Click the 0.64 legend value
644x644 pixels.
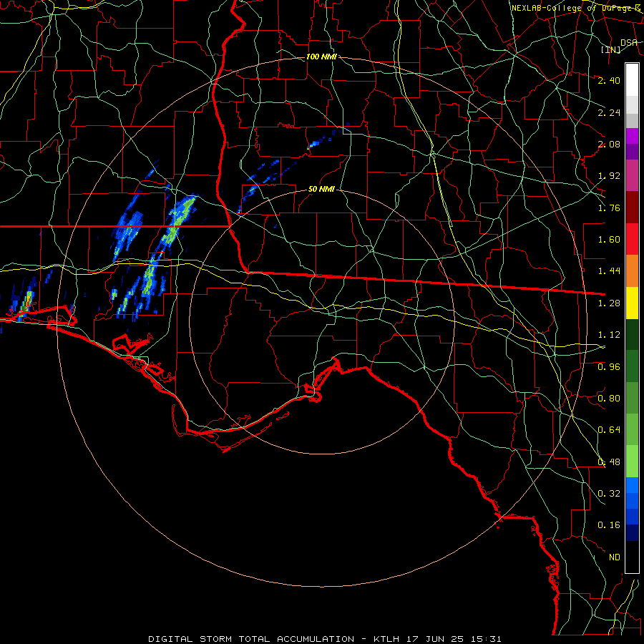(x=609, y=430)
